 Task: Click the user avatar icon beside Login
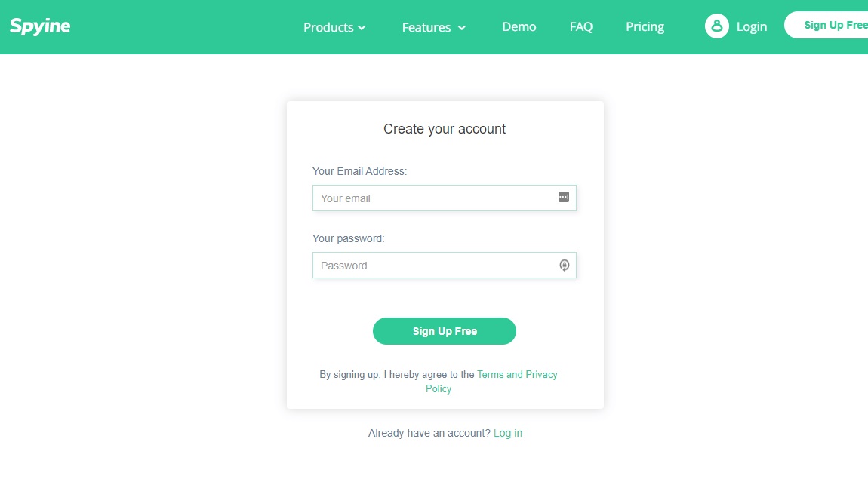[x=716, y=26]
